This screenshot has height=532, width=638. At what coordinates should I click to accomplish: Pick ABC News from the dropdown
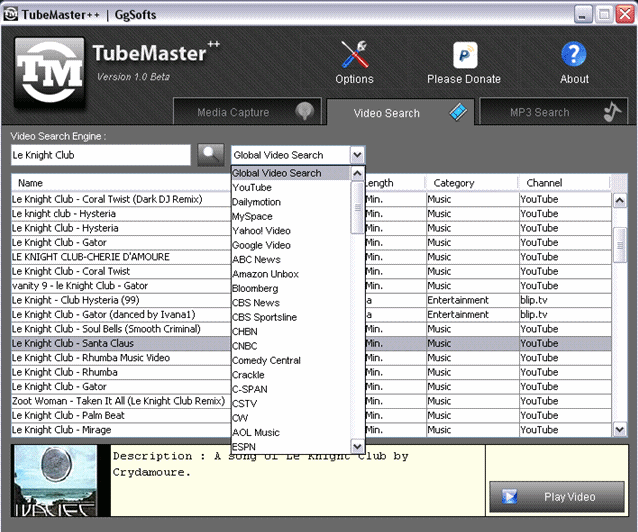[x=291, y=260]
